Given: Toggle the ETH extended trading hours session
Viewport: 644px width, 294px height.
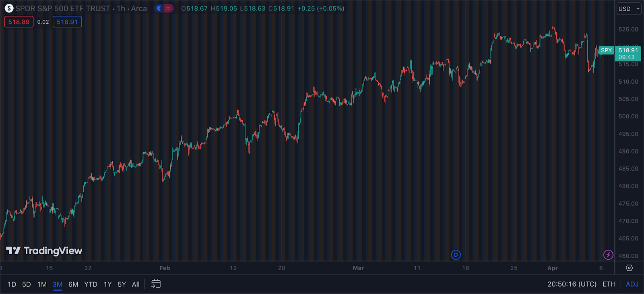Looking at the screenshot, I should pos(609,284).
